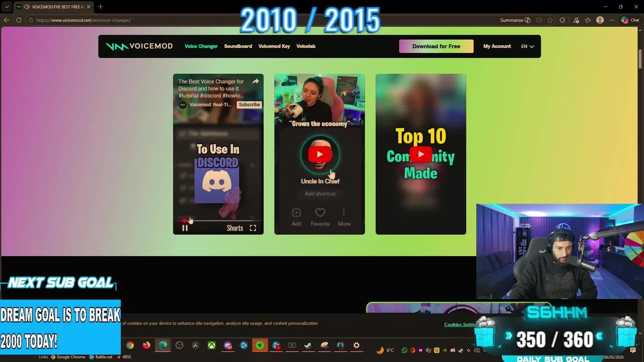Viewport: 644px width, 362px height.
Task: Open a new browser tab
Action: coord(101,7)
